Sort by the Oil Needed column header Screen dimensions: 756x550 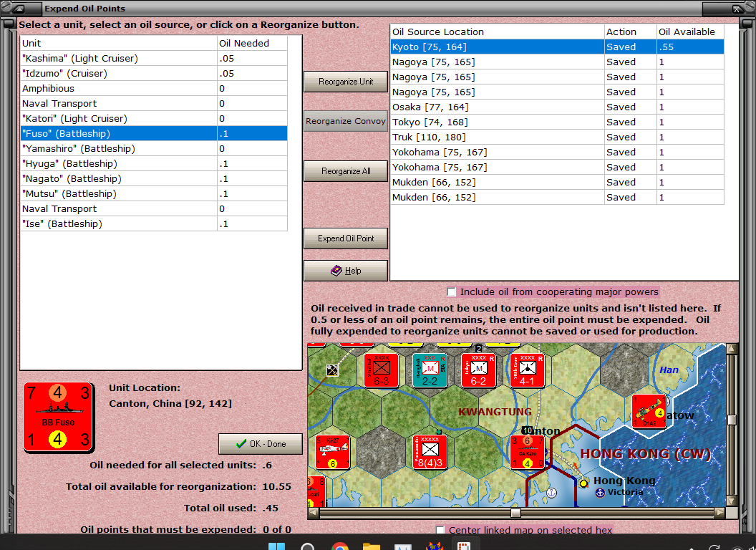pos(252,43)
